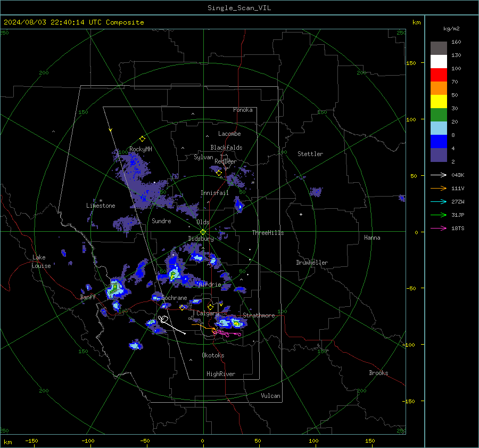
Task: Select the radar center diamond near Didsbury
Action: [203, 232]
